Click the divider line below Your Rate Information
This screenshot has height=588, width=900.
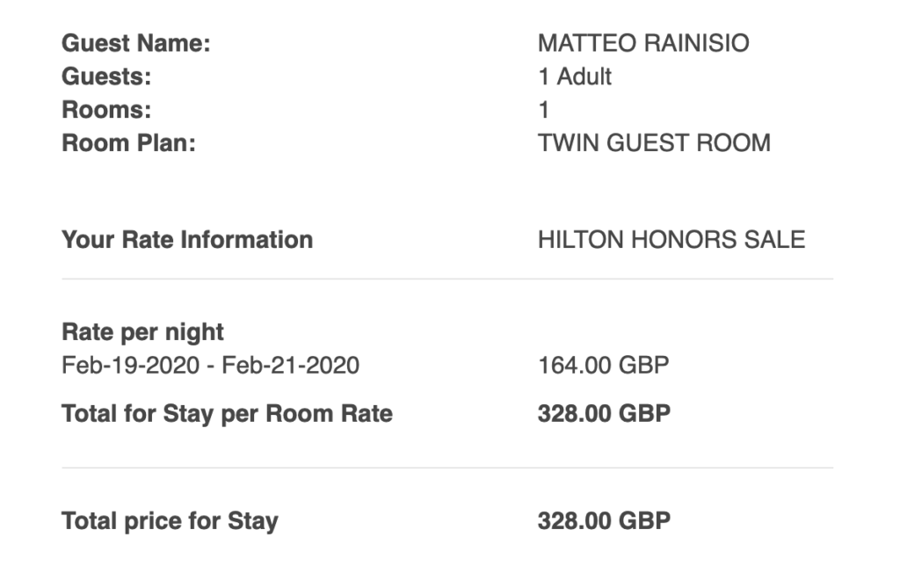click(x=447, y=279)
